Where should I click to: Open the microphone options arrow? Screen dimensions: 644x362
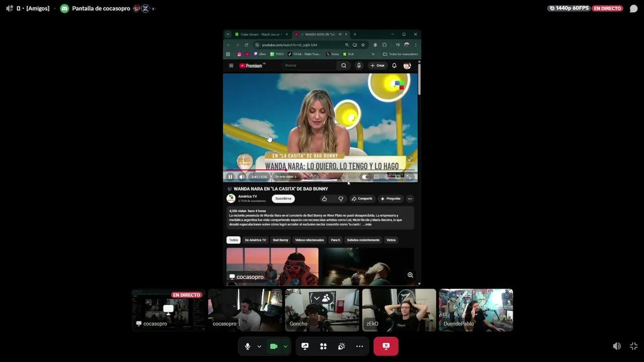click(x=259, y=346)
